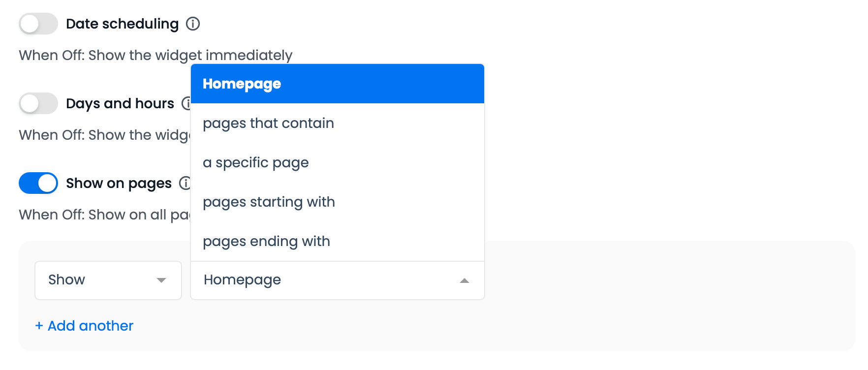
Task: Enable the Date scheduling toggle
Action: click(x=38, y=24)
